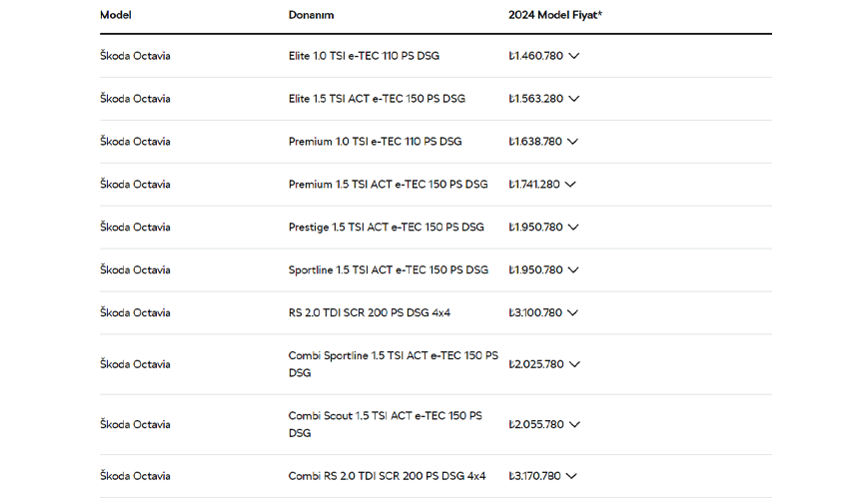Click the 2024 Model Fiyat column header

pyautogui.click(x=554, y=15)
